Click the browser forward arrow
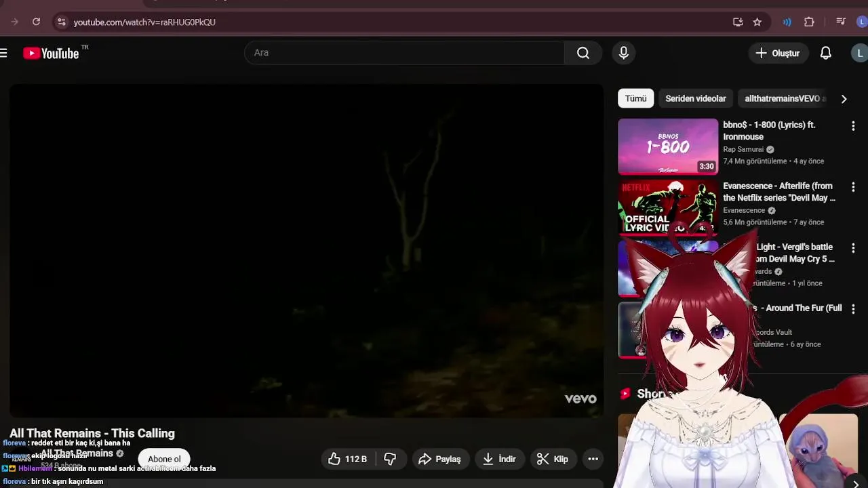Viewport: 868px width, 488px height. [14, 22]
